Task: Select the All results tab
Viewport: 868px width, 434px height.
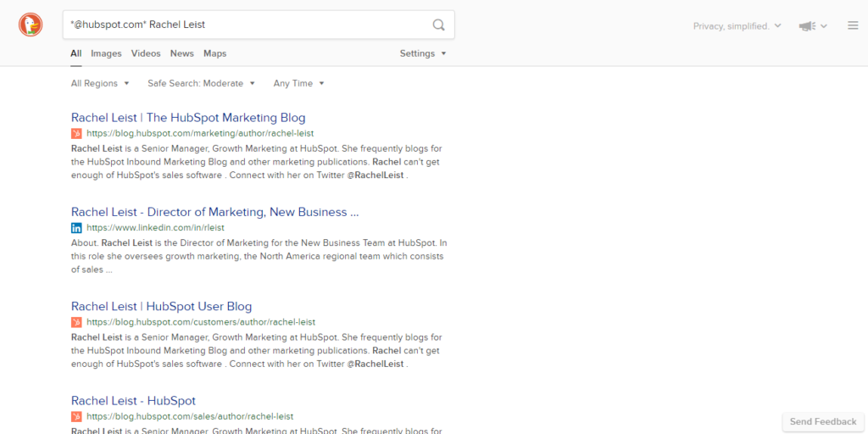Action: point(75,53)
